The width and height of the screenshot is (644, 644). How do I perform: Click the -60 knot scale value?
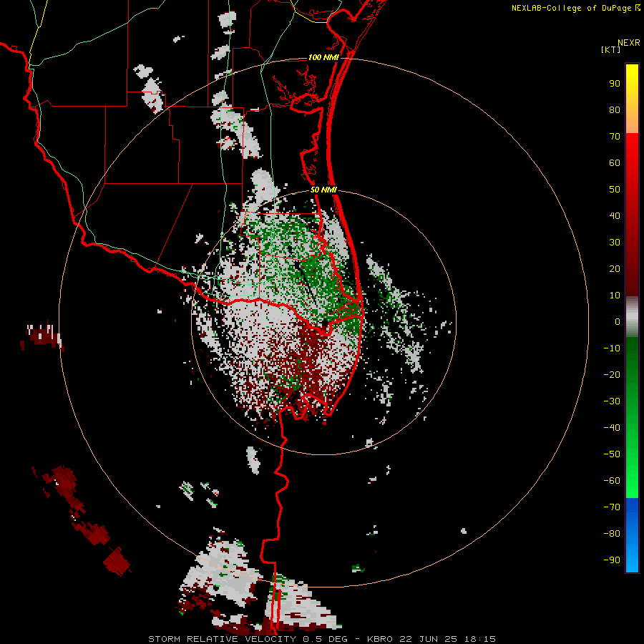[612, 481]
